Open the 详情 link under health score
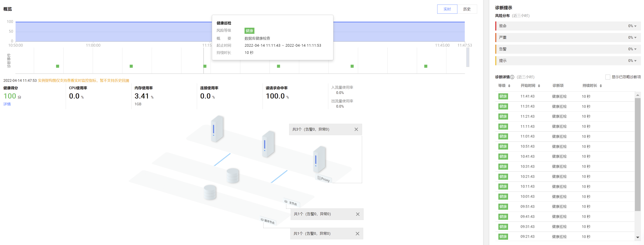Image resolution: width=644 pixels, height=245 pixels. (7, 104)
